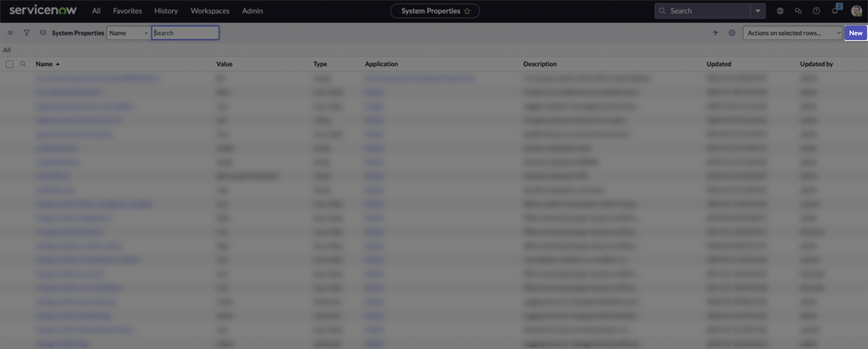Open the filter funnel icon

pos(27,33)
